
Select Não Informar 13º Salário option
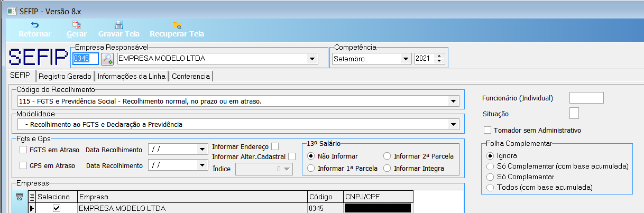[x=311, y=156]
